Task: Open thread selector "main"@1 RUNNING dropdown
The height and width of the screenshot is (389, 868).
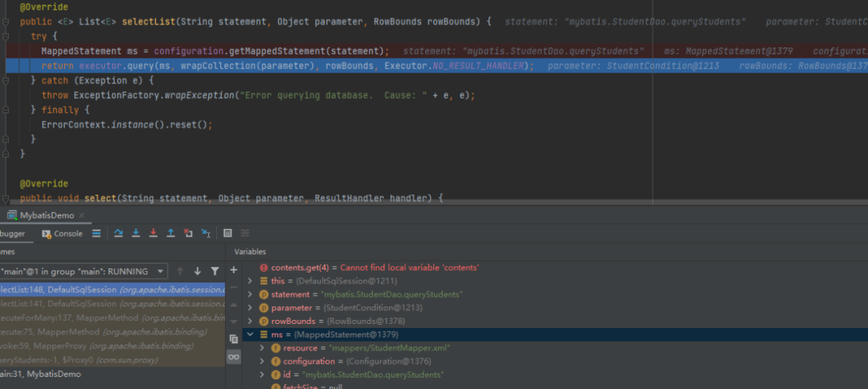Action: click(83, 271)
